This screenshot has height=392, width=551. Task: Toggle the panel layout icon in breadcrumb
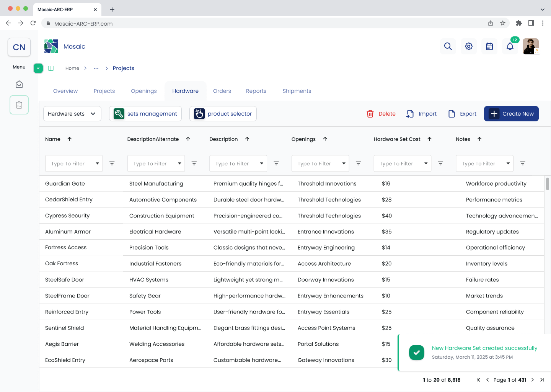pyautogui.click(x=51, y=68)
